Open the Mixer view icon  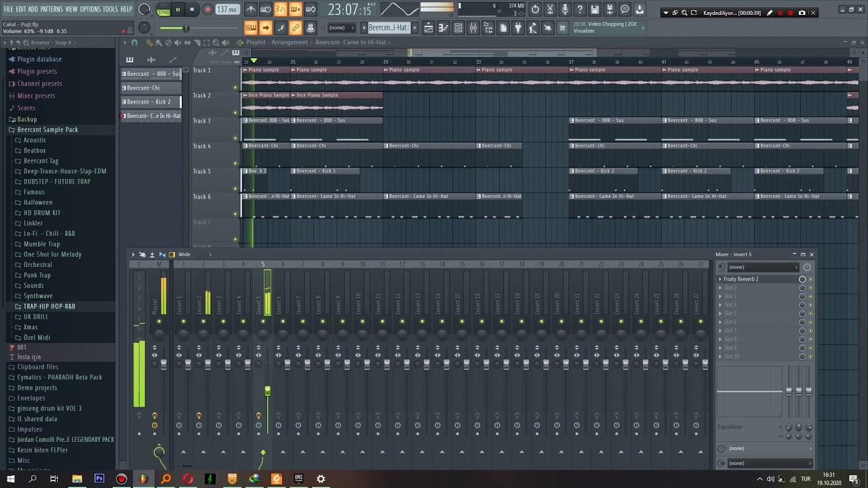pyautogui.click(x=473, y=28)
